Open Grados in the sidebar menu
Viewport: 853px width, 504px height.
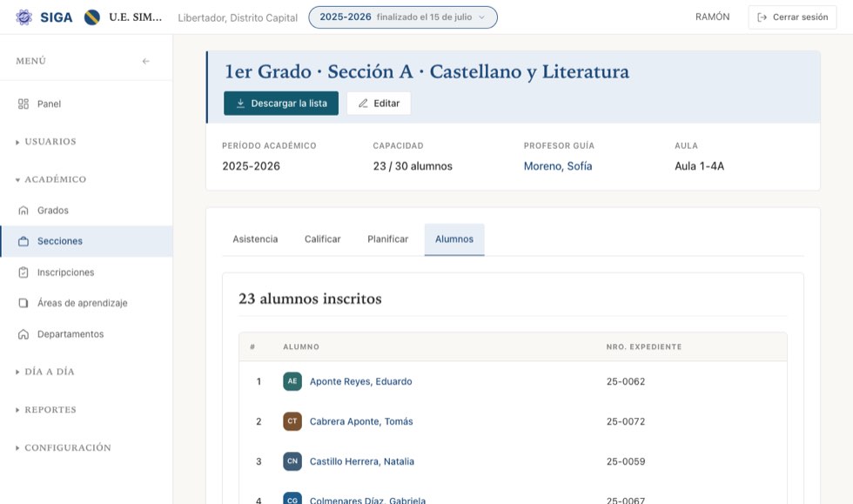(86, 210)
